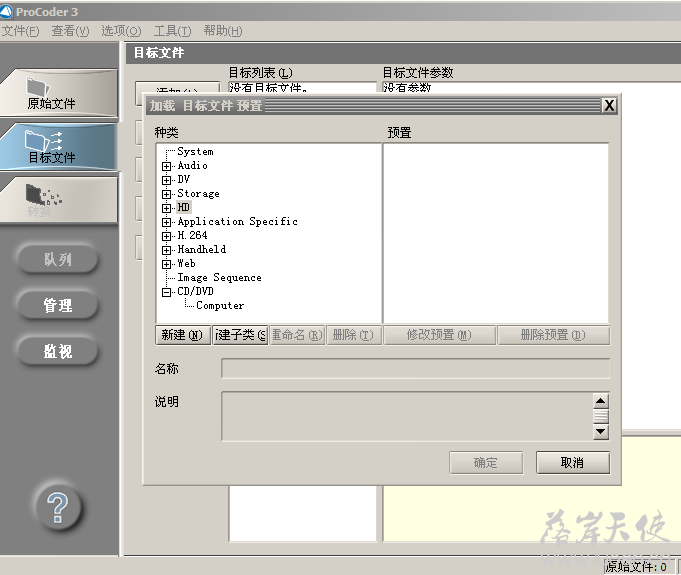Click the ProCoder 3 title bar logo
This screenshot has height=575, width=681.
[7, 12]
